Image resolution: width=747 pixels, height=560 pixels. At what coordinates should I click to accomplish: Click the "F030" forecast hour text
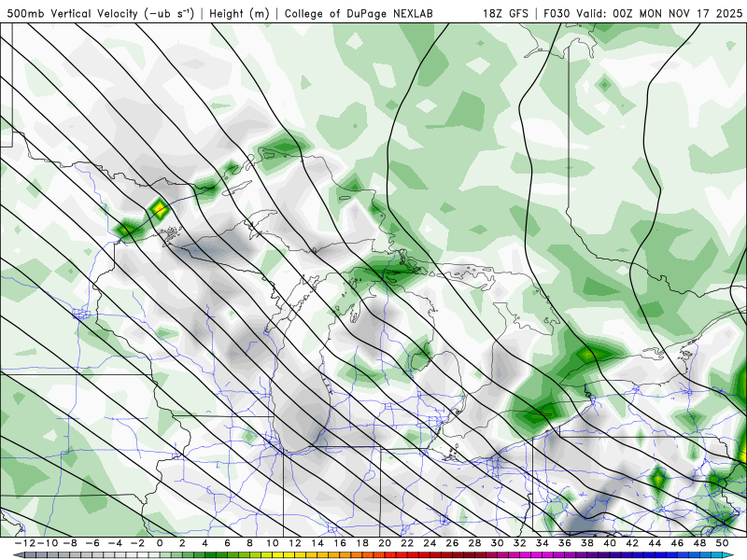(x=557, y=13)
